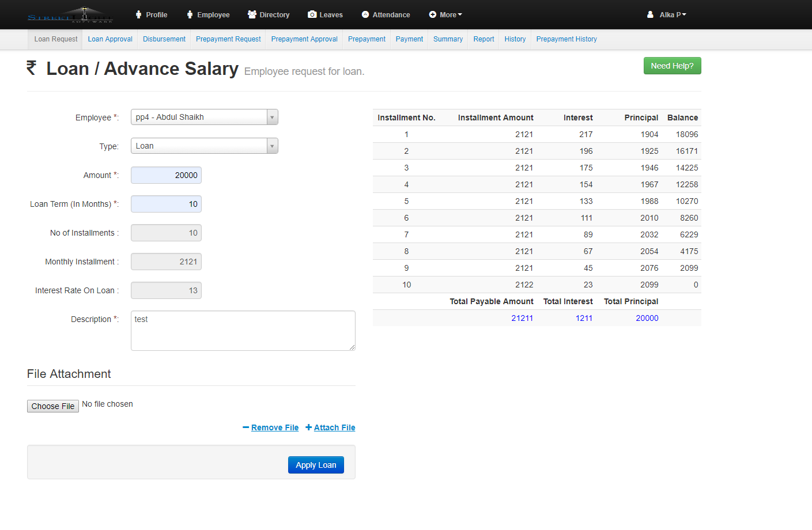
Task: Open the Prepayment History tab
Action: pyautogui.click(x=566, y=39)
